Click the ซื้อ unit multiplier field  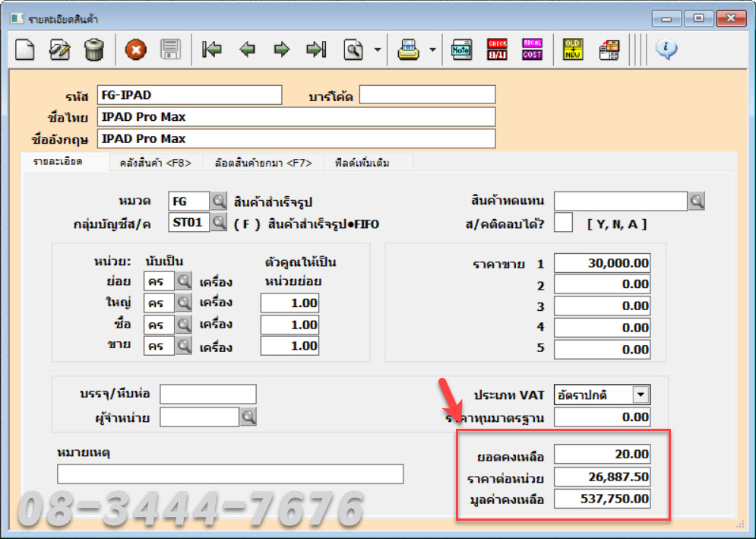[x=289, y=325]
